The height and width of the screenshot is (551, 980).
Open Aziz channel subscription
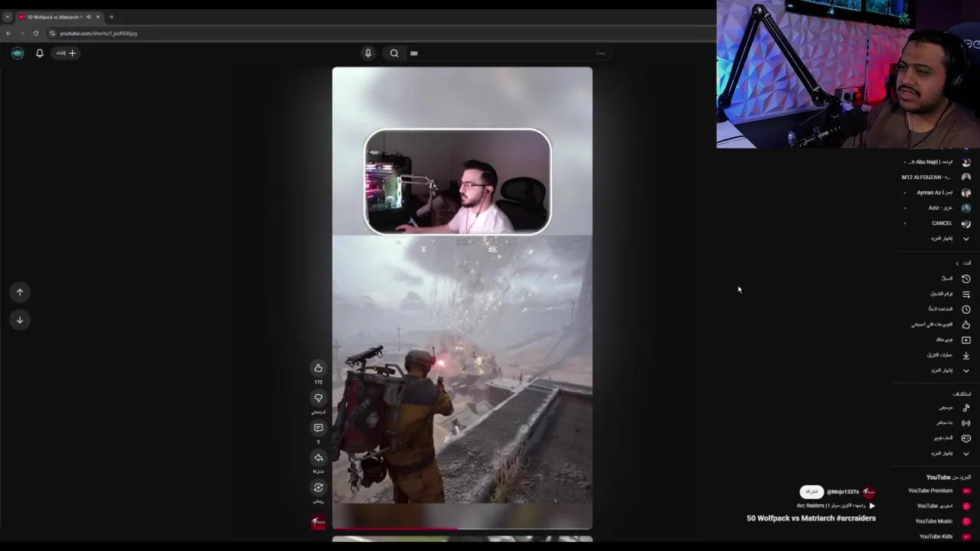(x=937, y=208)
